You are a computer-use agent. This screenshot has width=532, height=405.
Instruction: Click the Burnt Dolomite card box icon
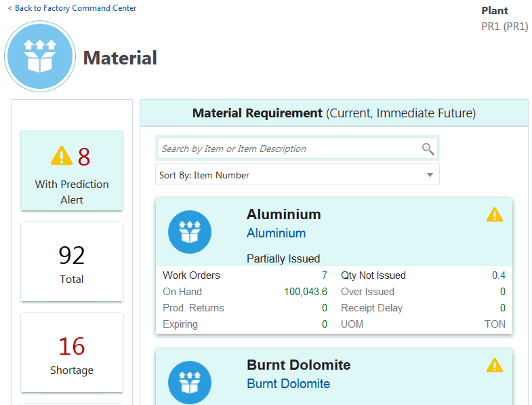[190, 383]
